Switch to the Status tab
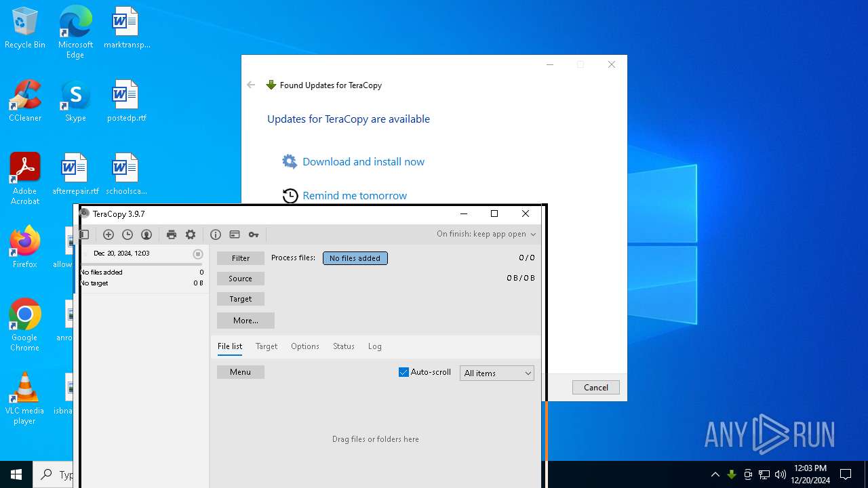Image resolution: width=868 pixels, height=488 pixels. pyautogui.click(x=344, y=346)
